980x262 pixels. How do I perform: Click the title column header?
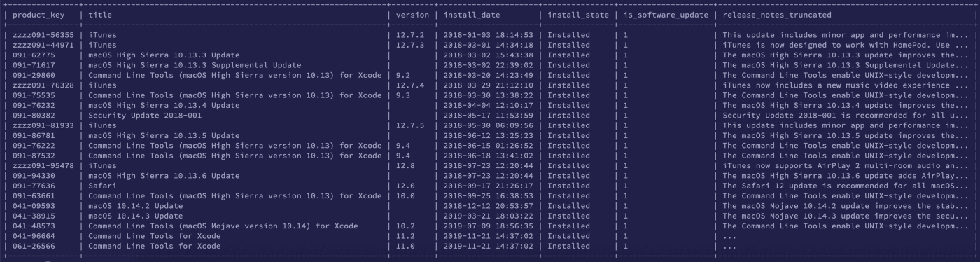pyautogui.click(x=100, y=15)
